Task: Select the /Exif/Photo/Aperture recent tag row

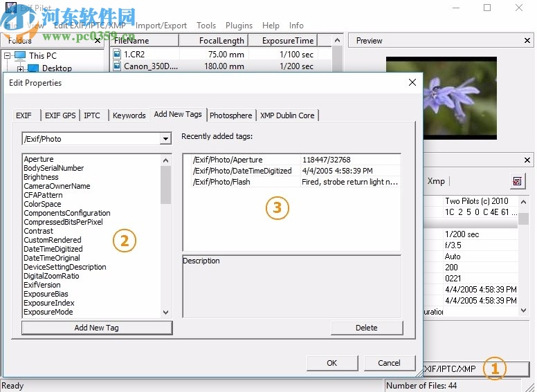Action: click(x=292, y=160)
